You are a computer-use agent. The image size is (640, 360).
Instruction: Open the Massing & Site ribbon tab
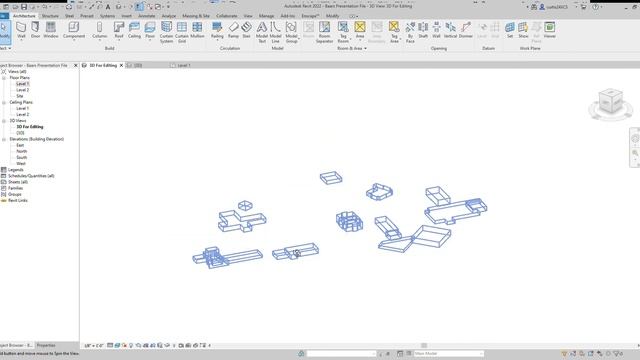point(196,16)
